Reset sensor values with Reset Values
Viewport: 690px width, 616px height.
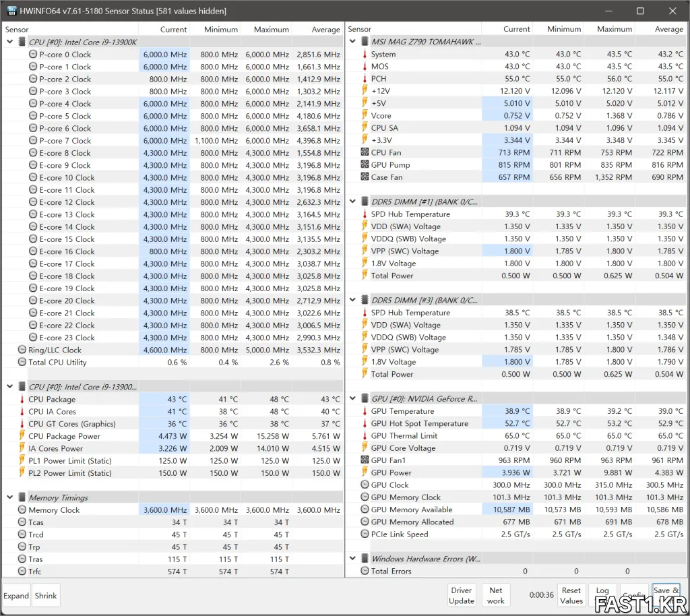pyautogui.click(x=571, y=596)
